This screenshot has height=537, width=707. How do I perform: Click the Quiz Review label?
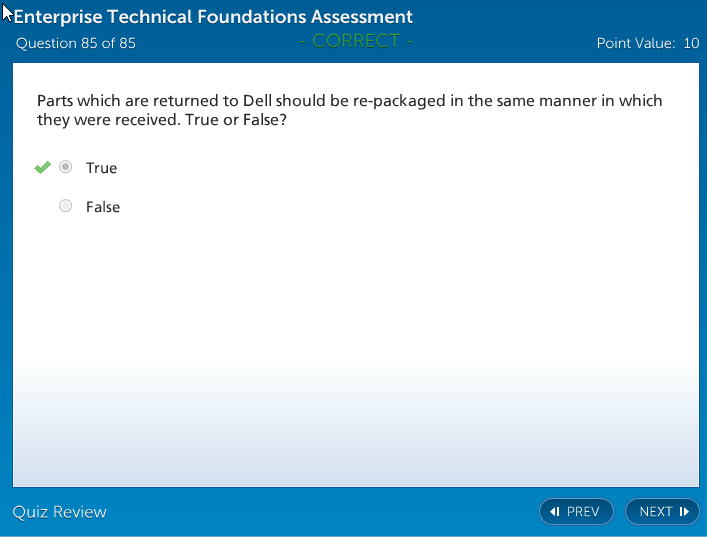[x=59, y=512]
